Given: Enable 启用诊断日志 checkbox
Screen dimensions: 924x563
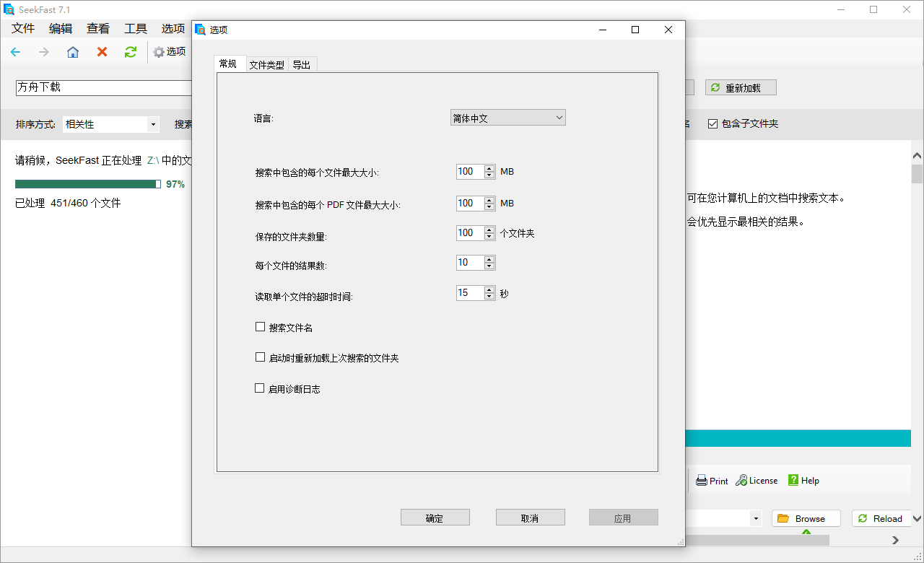Looking at the screenshot, I should 260,388.
